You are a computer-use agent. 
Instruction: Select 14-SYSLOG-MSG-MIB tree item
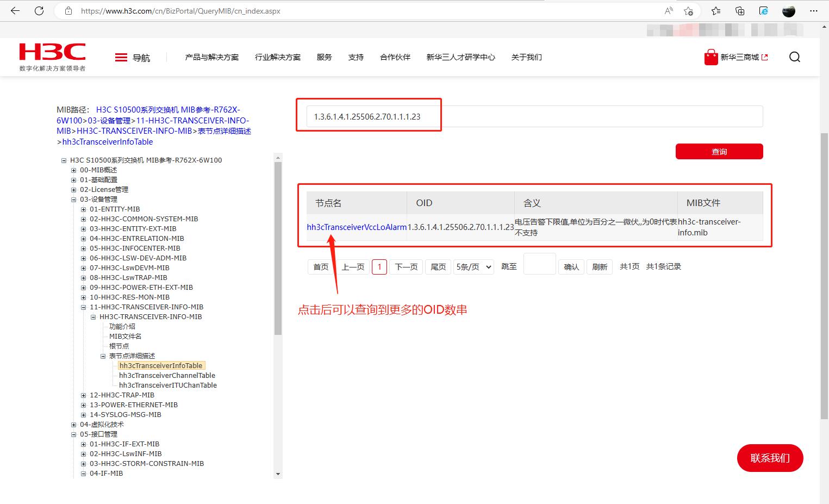click(126, 415)
